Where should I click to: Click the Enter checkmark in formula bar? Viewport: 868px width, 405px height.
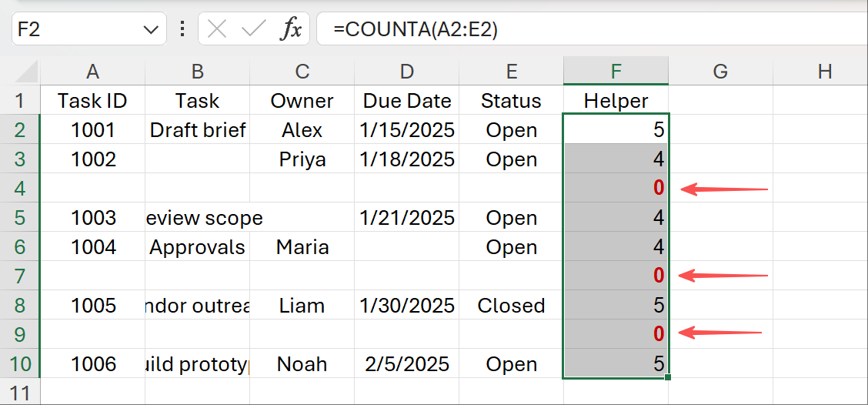coord(253,30)
